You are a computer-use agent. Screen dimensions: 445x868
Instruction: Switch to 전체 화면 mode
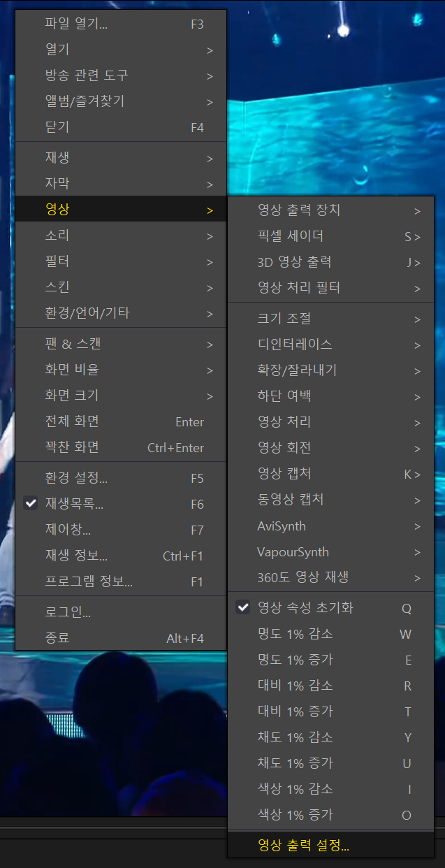pyautogui.click(x=121, y=421)
